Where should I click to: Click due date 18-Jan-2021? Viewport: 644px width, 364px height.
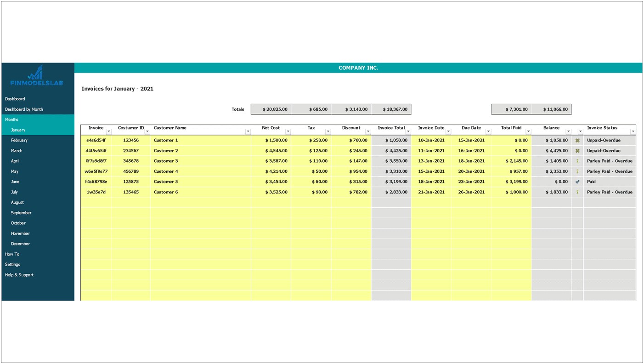[471, 161]
